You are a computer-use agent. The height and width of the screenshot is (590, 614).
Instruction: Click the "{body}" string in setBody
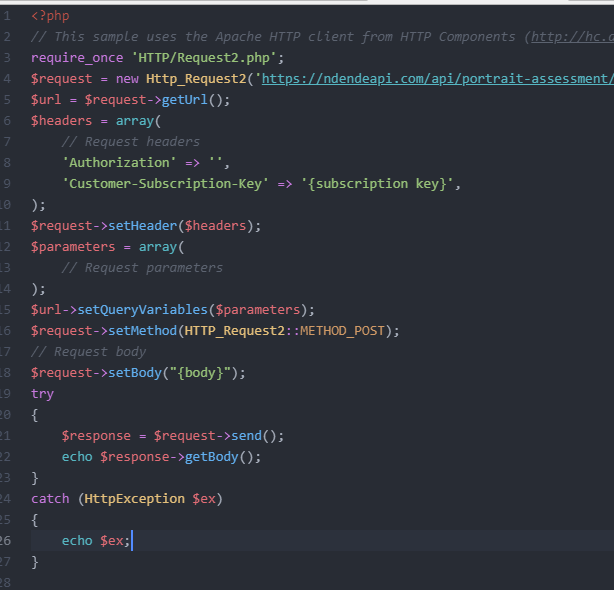[207, 372]
